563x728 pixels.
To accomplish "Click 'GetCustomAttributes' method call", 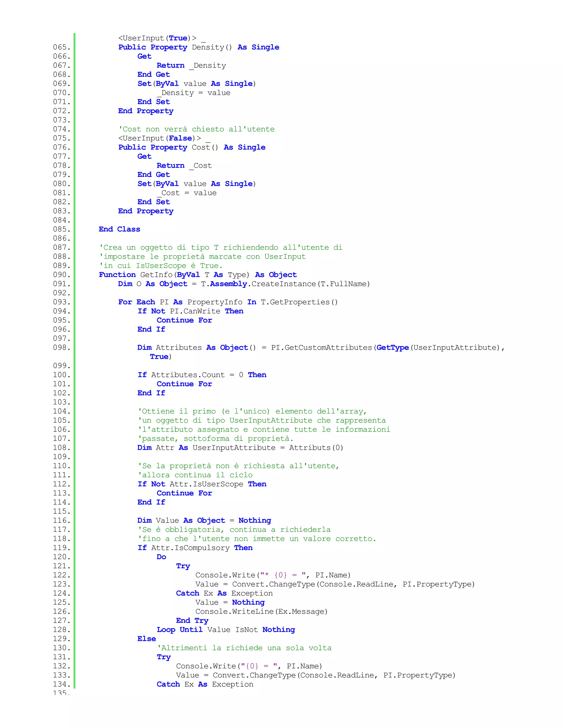I will 328,348.
